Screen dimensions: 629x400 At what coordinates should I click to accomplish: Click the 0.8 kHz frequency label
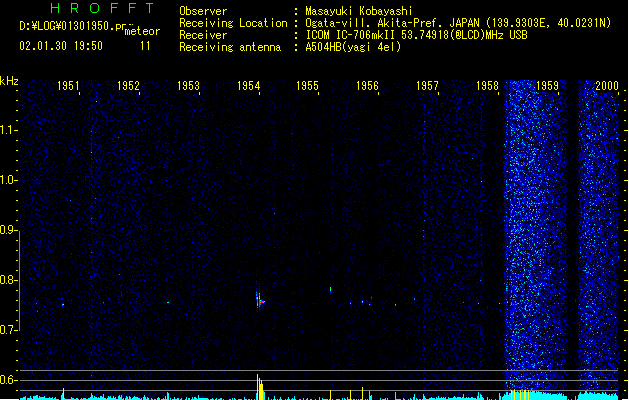[x=8, y=280]
